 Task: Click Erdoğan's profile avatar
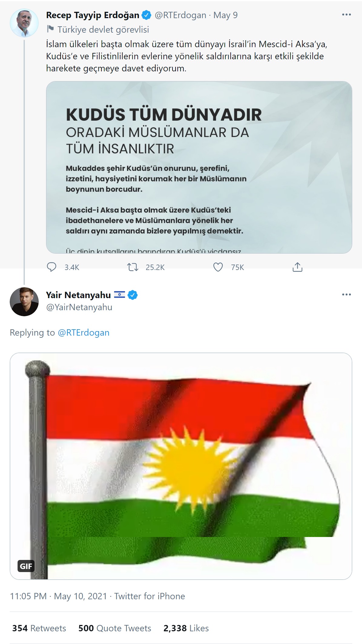pos(24,23)
